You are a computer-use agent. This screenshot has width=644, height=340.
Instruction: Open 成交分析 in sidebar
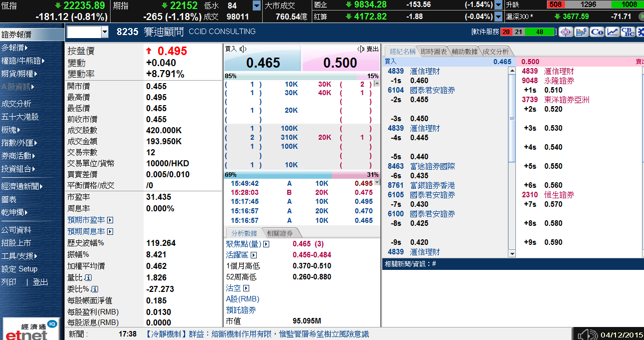coord(16,104)
